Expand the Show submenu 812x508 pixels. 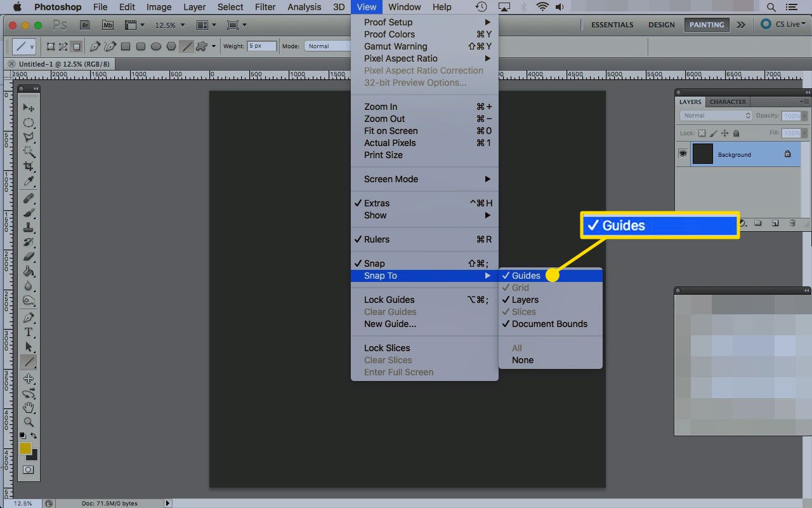424,215
